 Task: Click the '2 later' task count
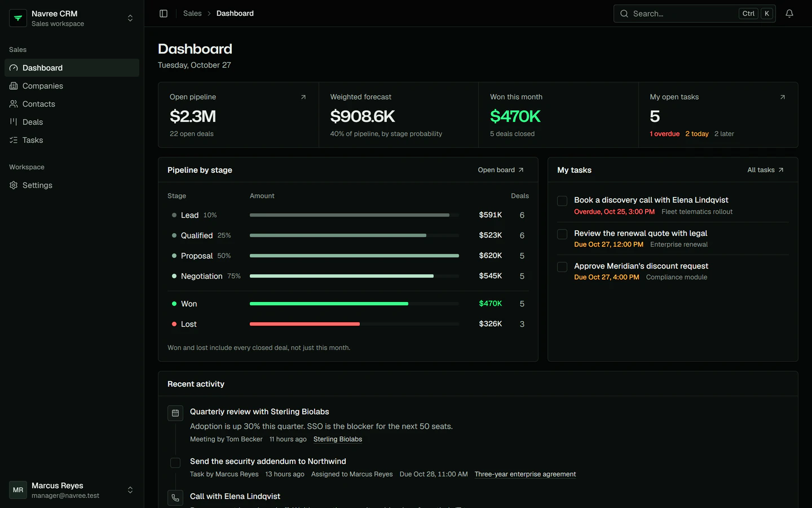[724, 134]
